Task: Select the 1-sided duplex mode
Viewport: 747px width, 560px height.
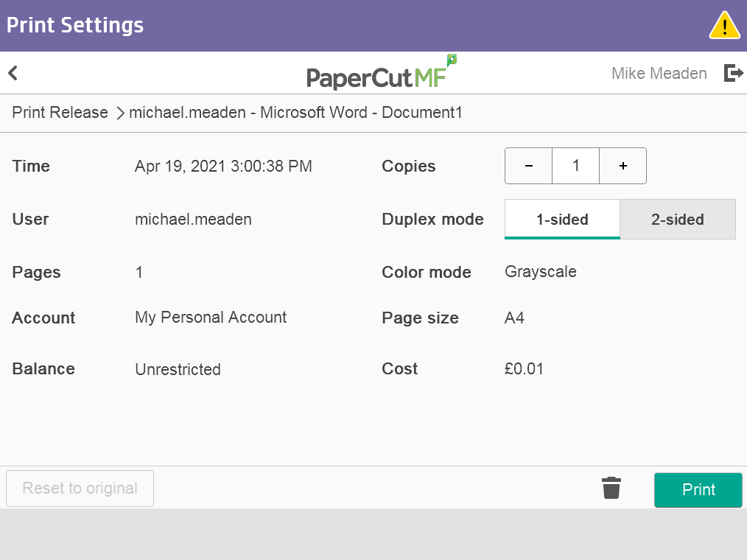Action: coord(562,220)
